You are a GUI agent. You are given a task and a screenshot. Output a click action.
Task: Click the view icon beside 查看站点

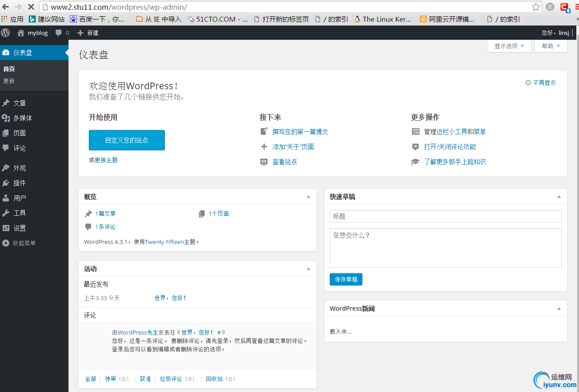click(264, 162)
